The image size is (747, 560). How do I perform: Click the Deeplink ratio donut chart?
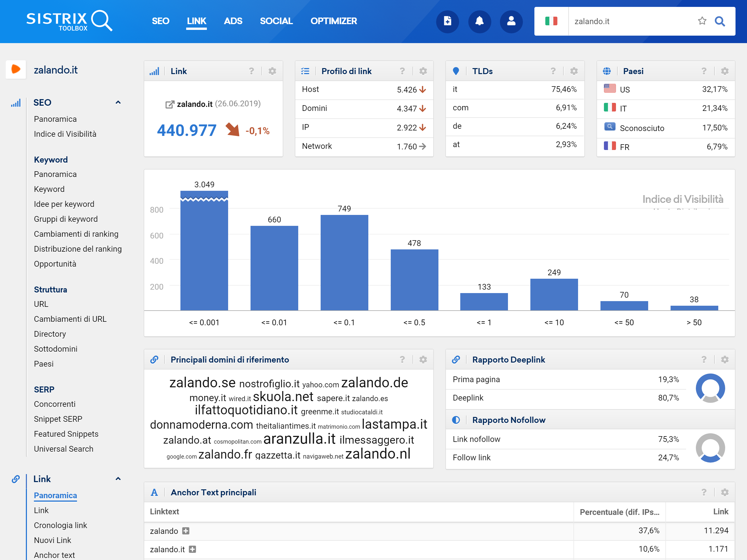click(710, 388)
